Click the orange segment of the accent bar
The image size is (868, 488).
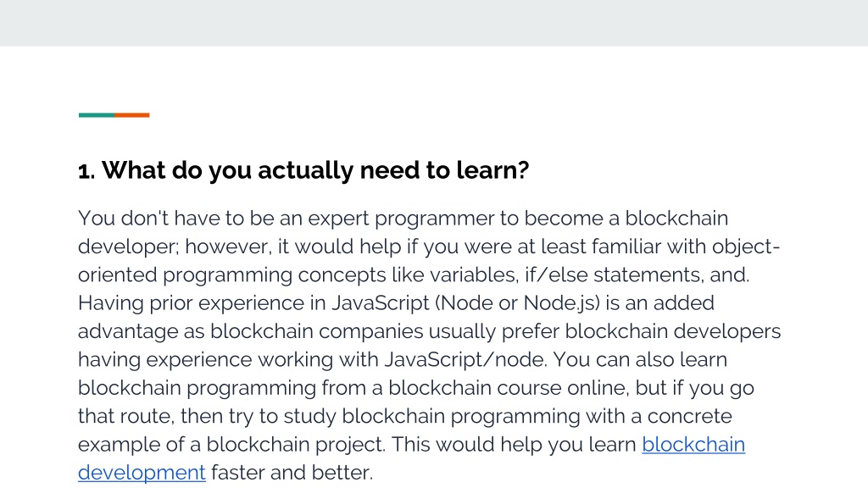(131, 115)
